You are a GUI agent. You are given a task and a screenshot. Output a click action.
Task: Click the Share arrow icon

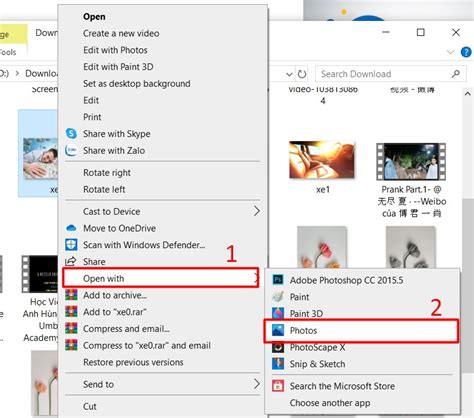pyautogui.click(x=71, y=261)
